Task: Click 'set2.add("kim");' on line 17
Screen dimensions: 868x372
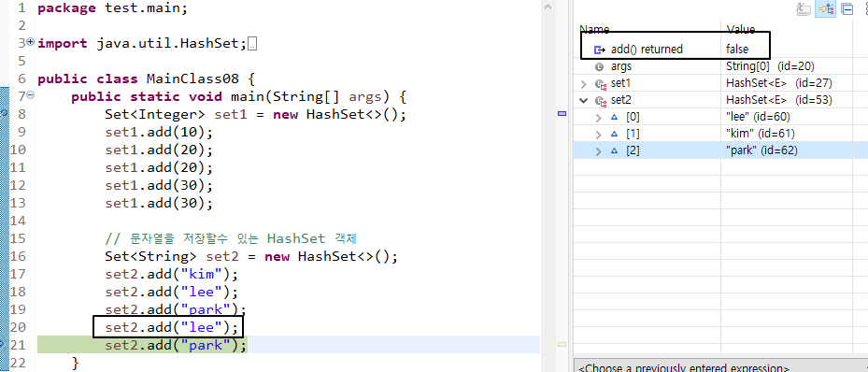Action: (172, 274)
